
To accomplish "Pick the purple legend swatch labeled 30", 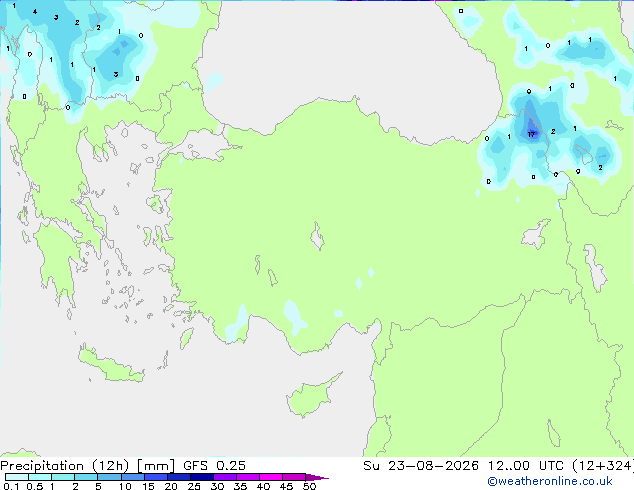I will (x=225, y=477).
